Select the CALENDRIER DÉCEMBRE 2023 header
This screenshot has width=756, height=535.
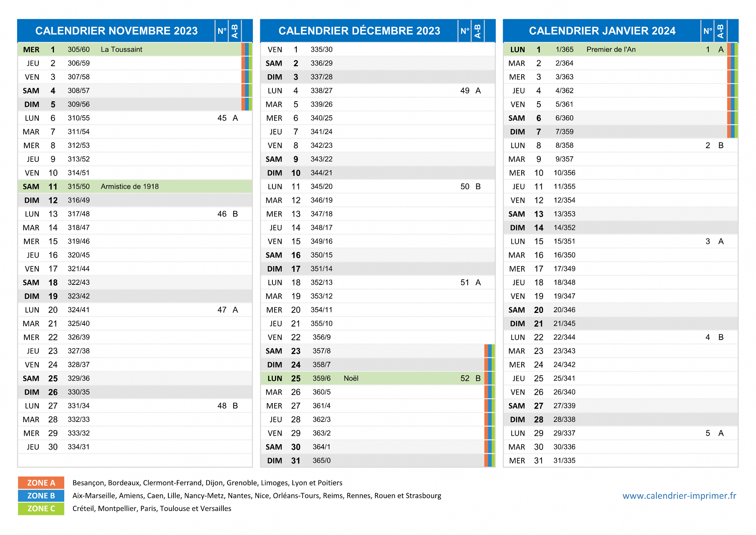[x=359, y=31]
